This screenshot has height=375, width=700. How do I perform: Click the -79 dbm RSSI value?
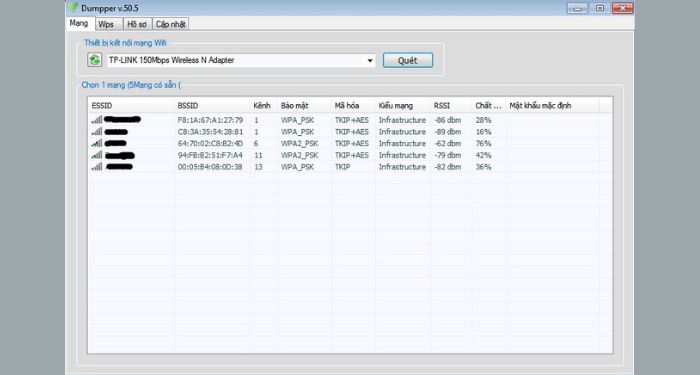coord(447,155)
